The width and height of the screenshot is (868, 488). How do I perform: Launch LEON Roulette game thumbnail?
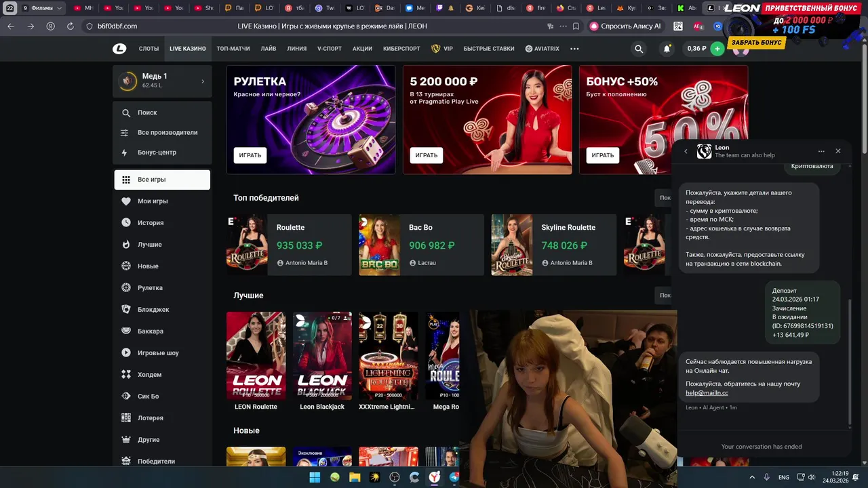click(x=256, y=355)
